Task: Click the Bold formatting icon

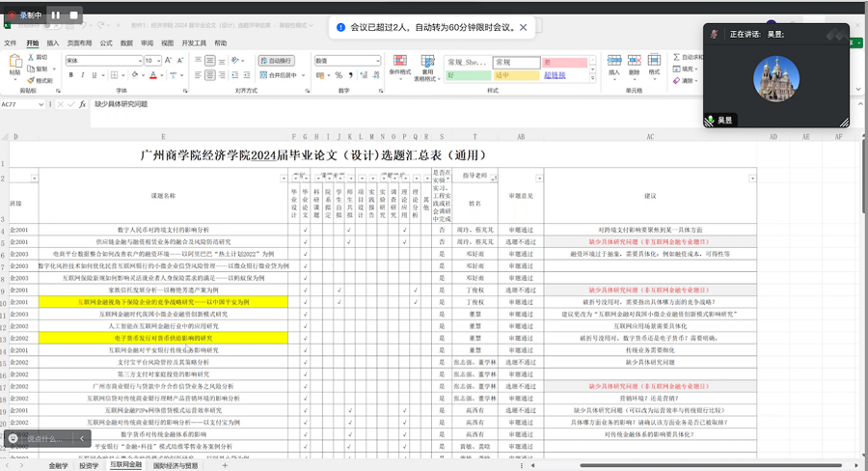Action: (70, 75)
